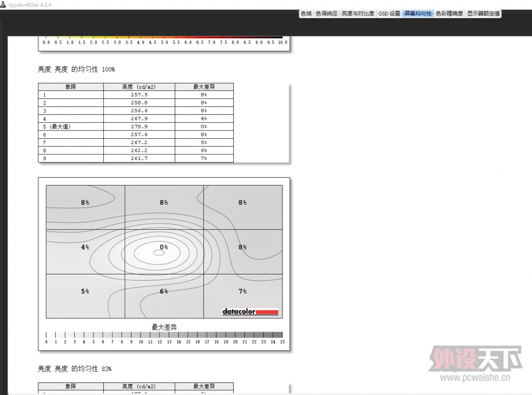The image size is (532, 395).
Task: Switch to the 显示器额定值 tab
Action: point(483,14)
